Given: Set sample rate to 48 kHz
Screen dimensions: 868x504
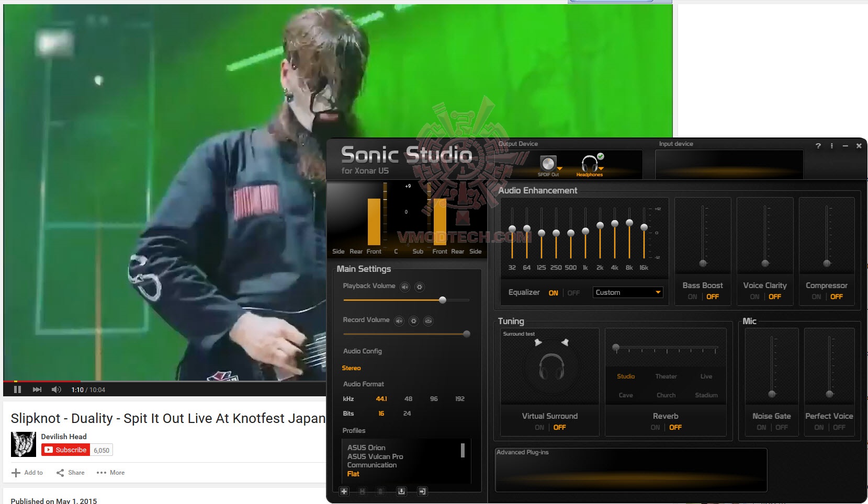Looking at the screenshot, I should (x=408, y=399).
